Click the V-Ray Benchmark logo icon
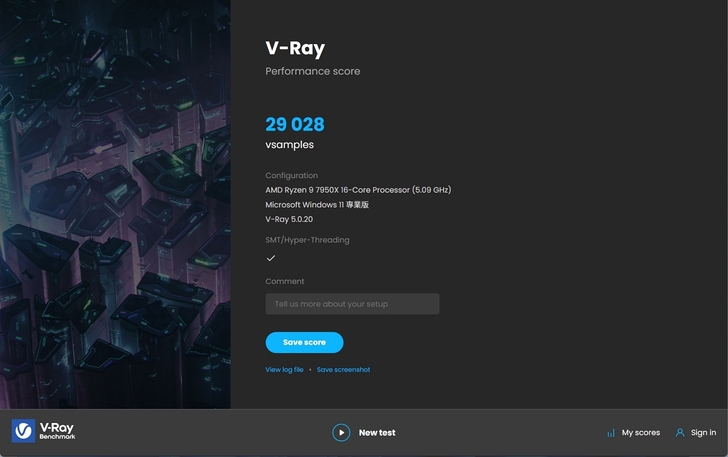 tap(23, 431)
